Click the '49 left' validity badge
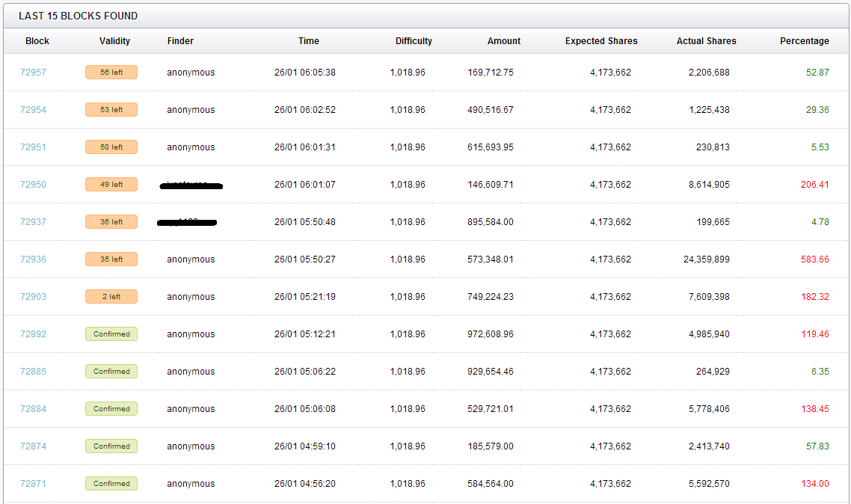851x504 pixels. pyautogui.click(x=111, y=185)
